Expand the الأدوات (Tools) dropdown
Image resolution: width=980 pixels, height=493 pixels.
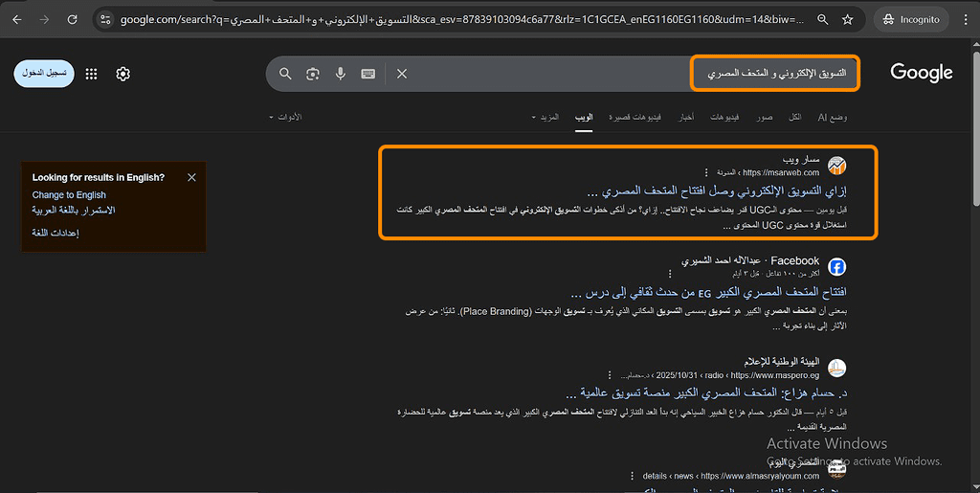[285, 117]
